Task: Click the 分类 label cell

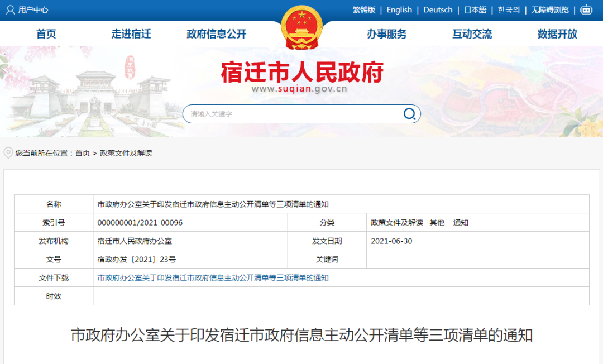Action: pos(327,223)
